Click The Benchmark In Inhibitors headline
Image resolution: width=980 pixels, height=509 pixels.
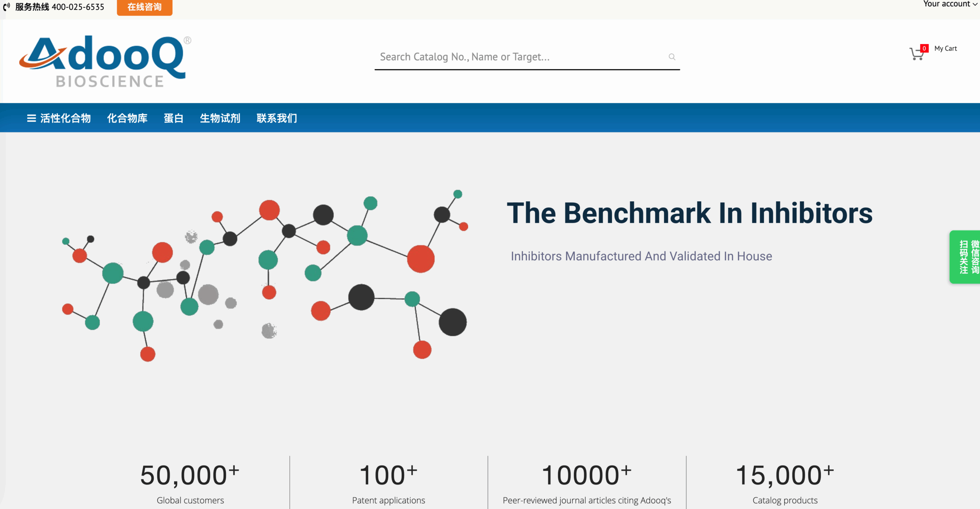pyautogui.click(x=689, y=213)
